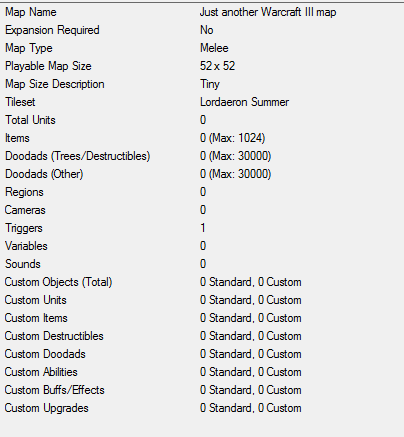Select the Expansion Required label
The width and height of the screenshot is (404, 437).
pyautogui.click(x=52, y=30)
